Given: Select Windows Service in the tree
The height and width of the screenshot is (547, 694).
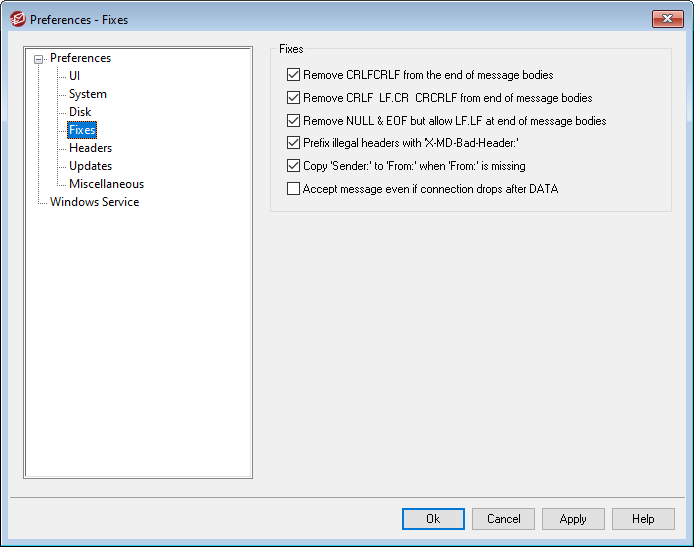Looking at the screenshot, I should click(95, 202).
